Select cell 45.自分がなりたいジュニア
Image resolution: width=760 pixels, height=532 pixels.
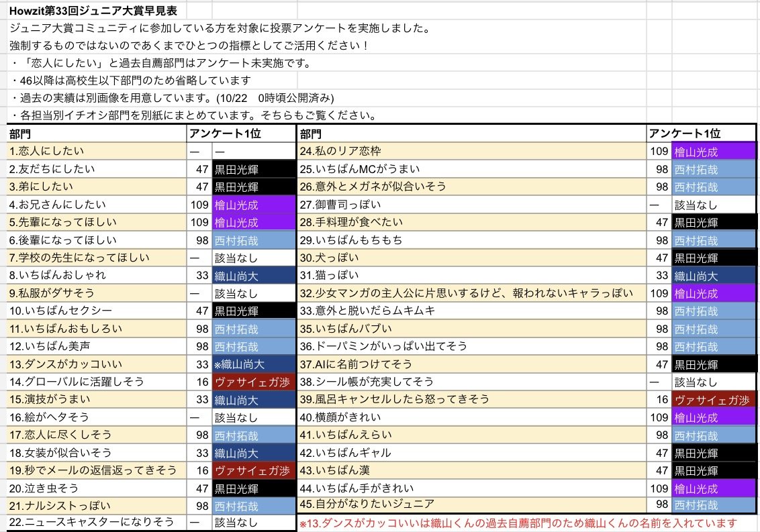(x=471, y=504)
